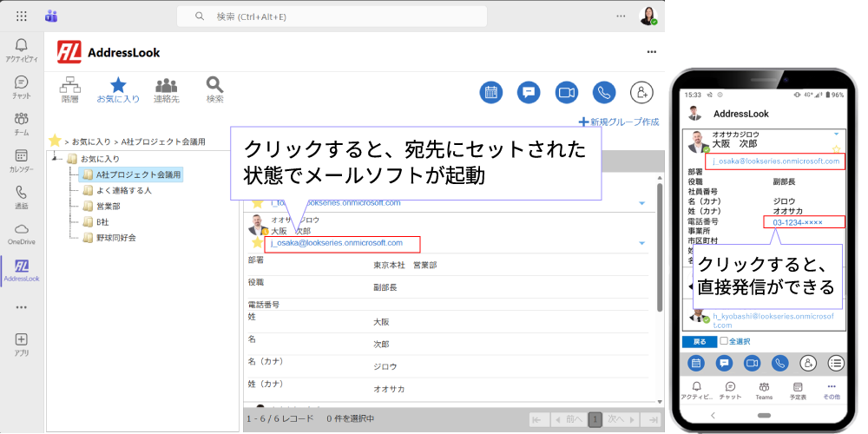Viewport: 868px width, 434px height.
Task: Select 営業部 folder in the tree
Action: [x=108, y=207]
